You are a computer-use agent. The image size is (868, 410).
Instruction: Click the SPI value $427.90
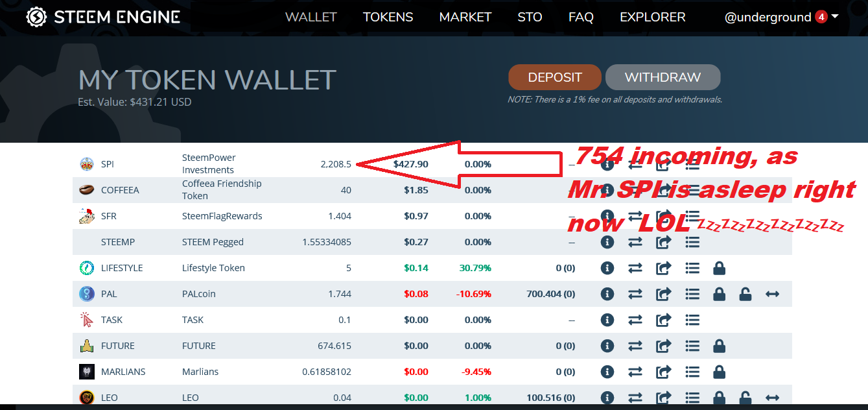coord(411,164)
